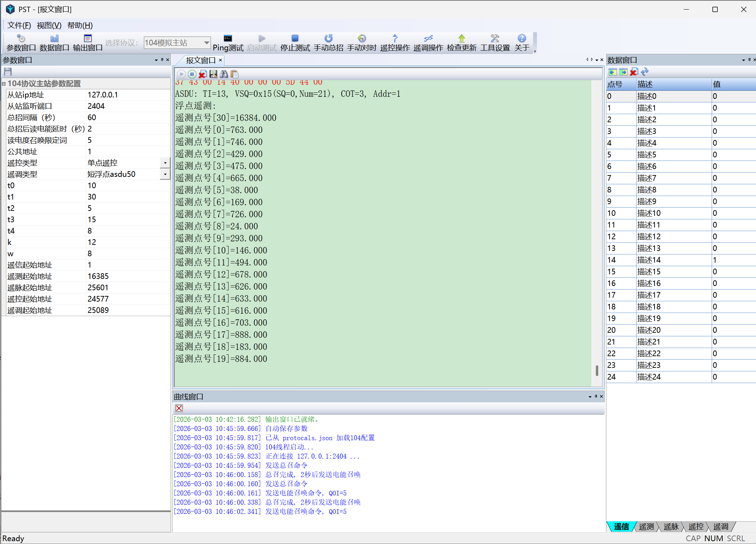The image size is (756, 544).
Task: Pause message display with pause button
Action: [192, 74]
